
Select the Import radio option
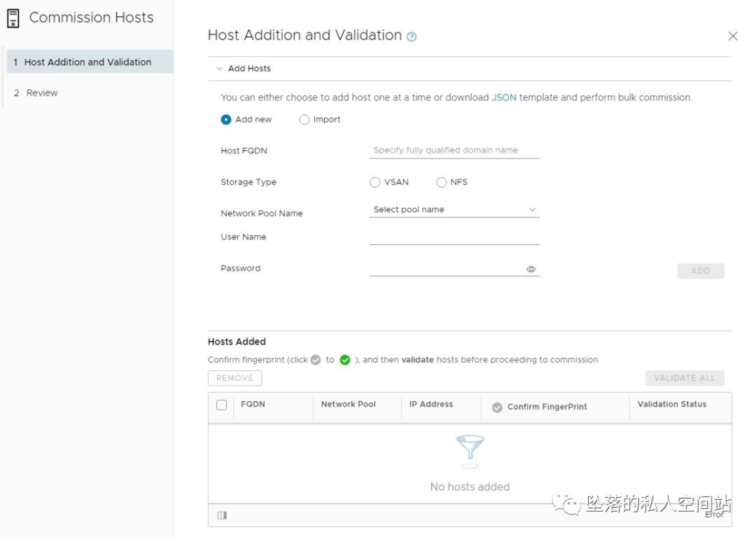click(x=304, y=120)
